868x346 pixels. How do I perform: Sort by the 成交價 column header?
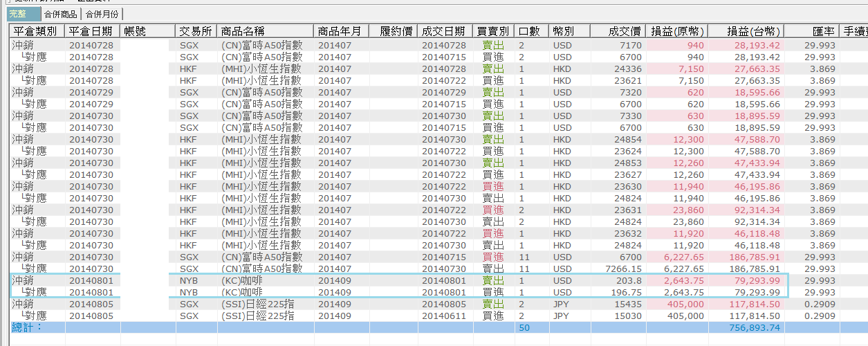point(618,31)
